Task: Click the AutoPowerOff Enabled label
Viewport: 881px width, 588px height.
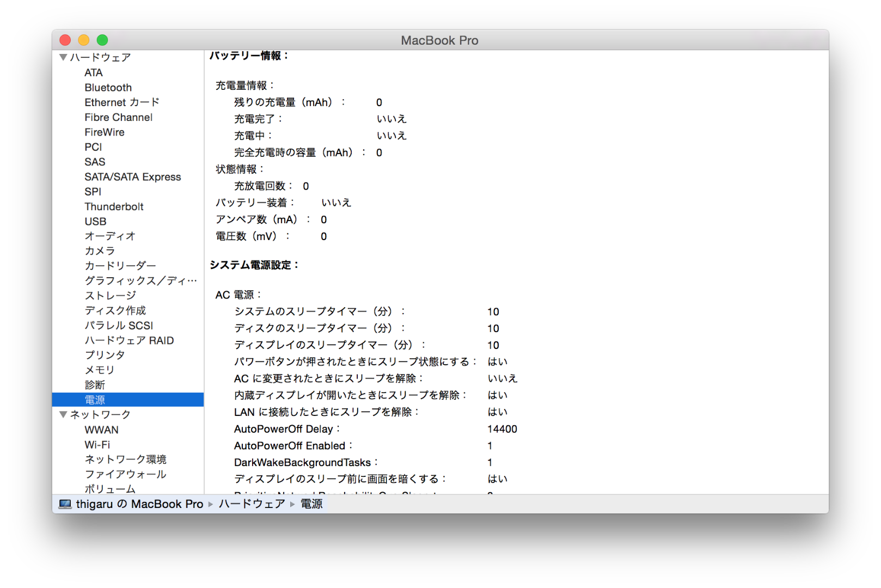Action: click(293, 446)
